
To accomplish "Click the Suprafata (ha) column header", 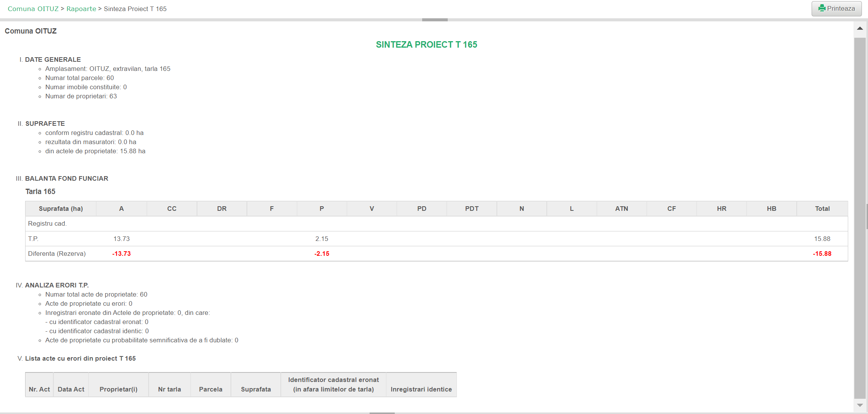I will 61,209.
